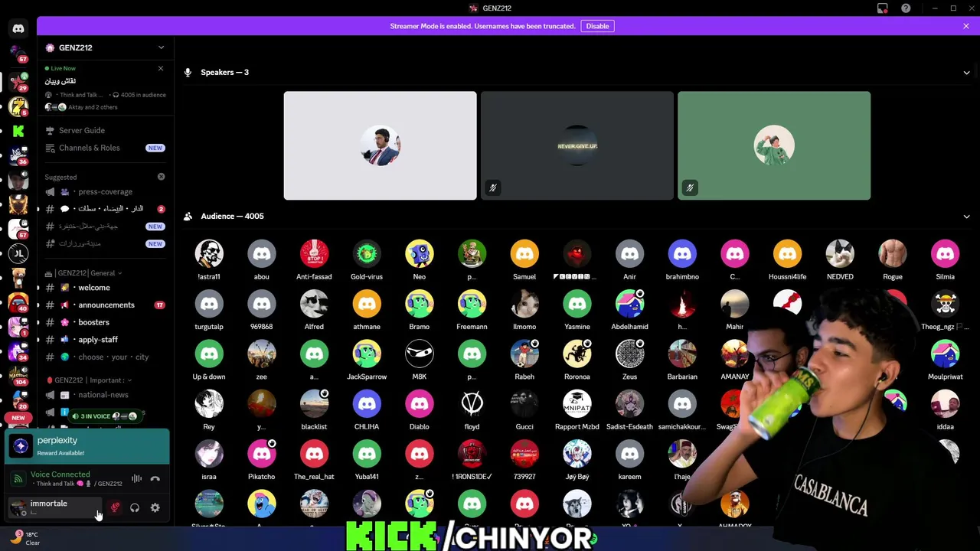
Task: Click the red NEW unread indicator
Action: (18, 418)
